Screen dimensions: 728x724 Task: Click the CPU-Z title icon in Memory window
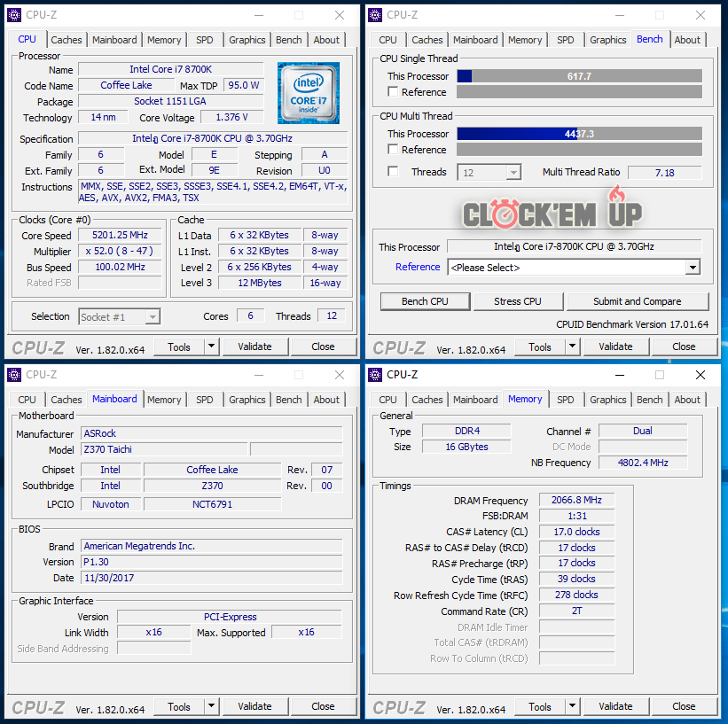[x=375, y=375]
